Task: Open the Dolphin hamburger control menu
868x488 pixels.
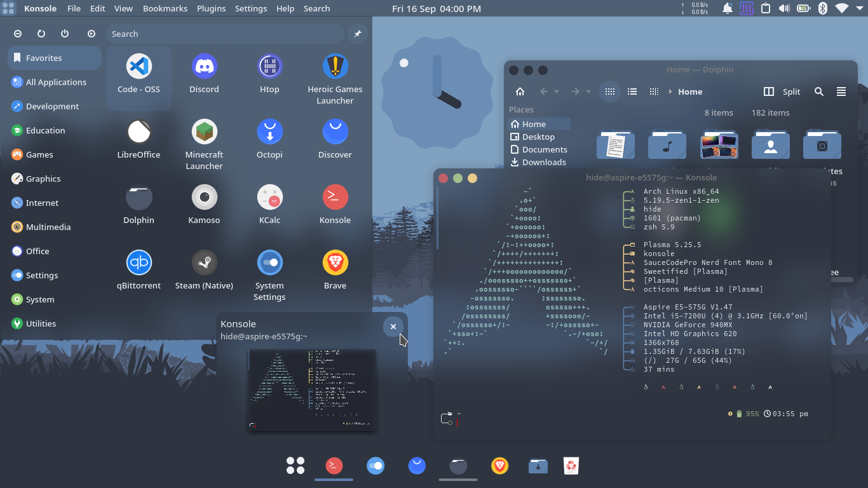Action: coord(841,91)
